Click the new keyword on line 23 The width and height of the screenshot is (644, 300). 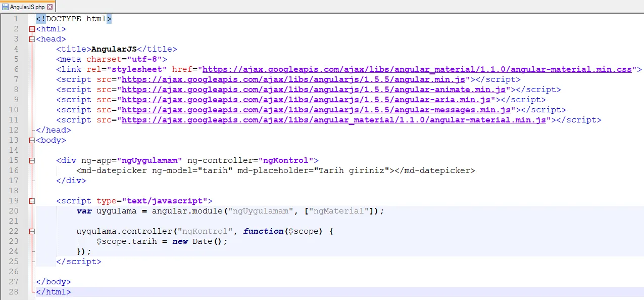180,241
